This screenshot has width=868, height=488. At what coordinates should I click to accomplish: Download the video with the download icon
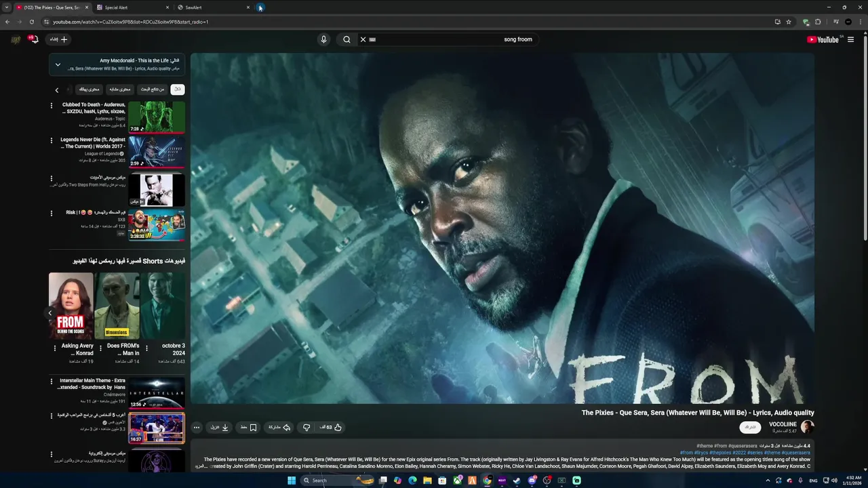click(220, 428)
